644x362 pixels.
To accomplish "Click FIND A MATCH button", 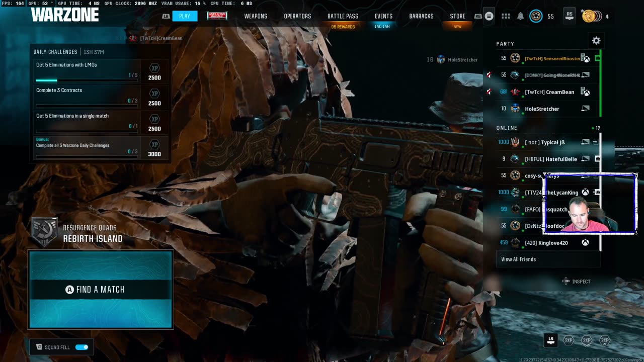I will click(101, 290).
